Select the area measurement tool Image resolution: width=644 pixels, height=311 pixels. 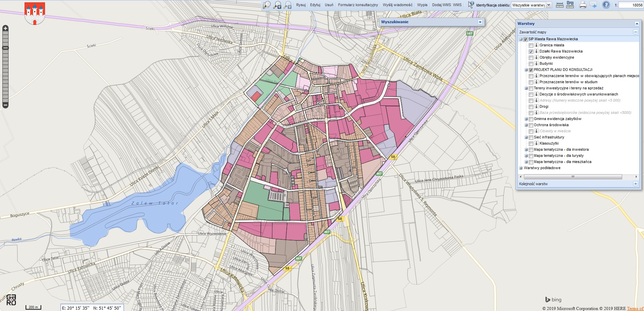pyautogui.click(x=570, y=5)
